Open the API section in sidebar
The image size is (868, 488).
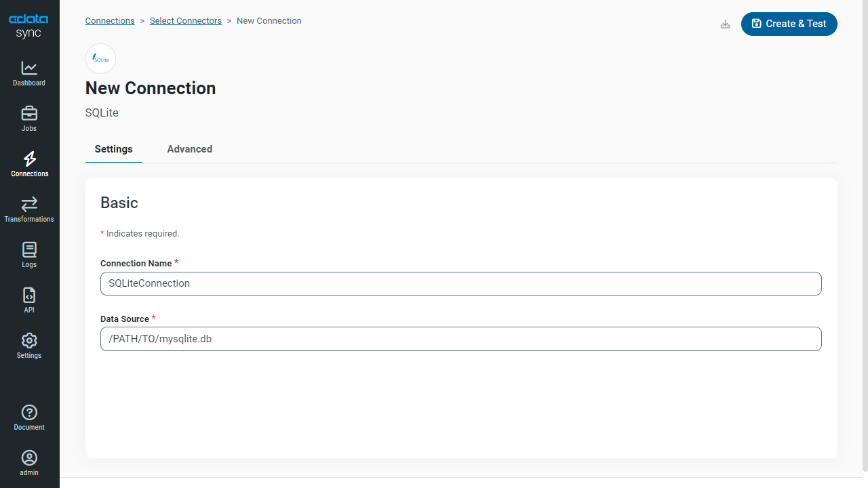coord(29,301)
